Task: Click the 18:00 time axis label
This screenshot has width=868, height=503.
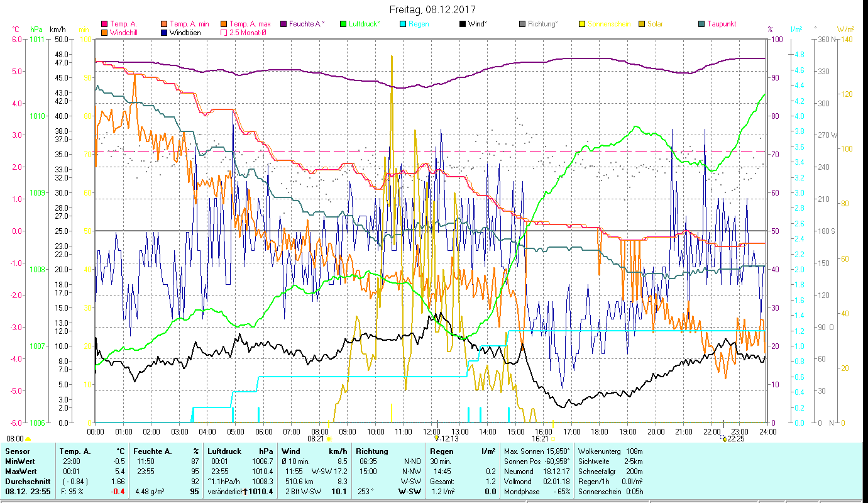Action: [599, 431]
